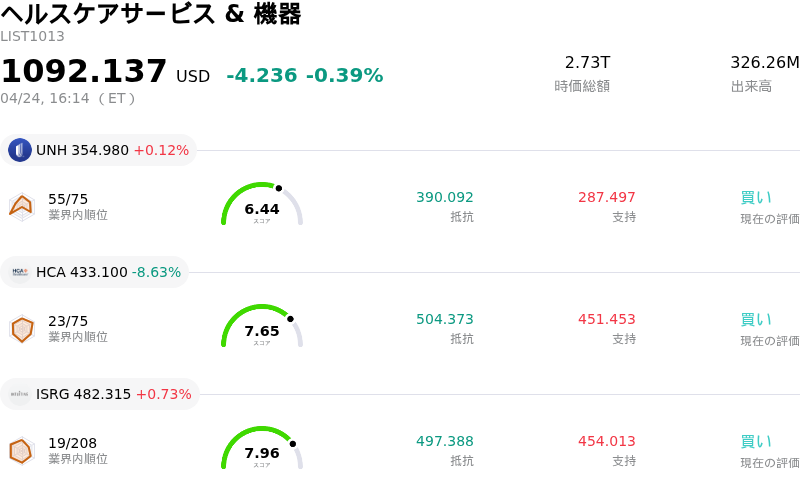Click the 7.96 score gauge
The height and width of the screenshot is (488, 800).
coord(261,450)
